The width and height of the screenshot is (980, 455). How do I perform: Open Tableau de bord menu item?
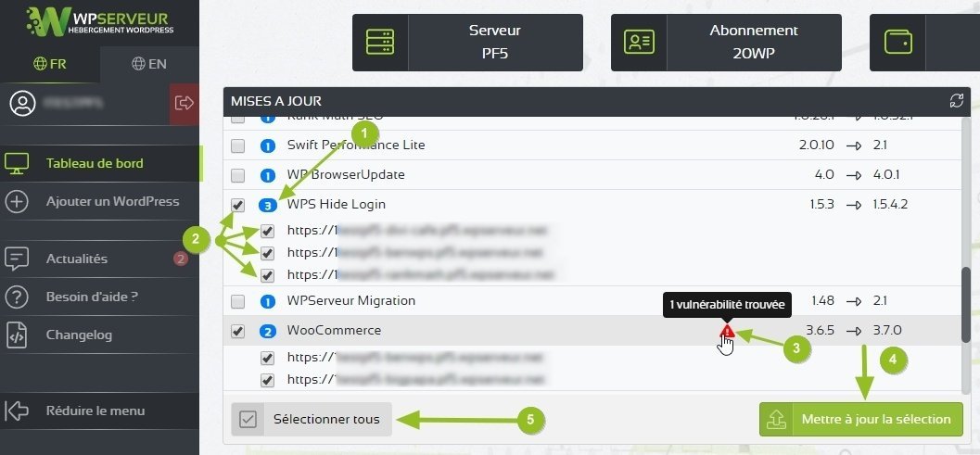[x=99, y=164]
